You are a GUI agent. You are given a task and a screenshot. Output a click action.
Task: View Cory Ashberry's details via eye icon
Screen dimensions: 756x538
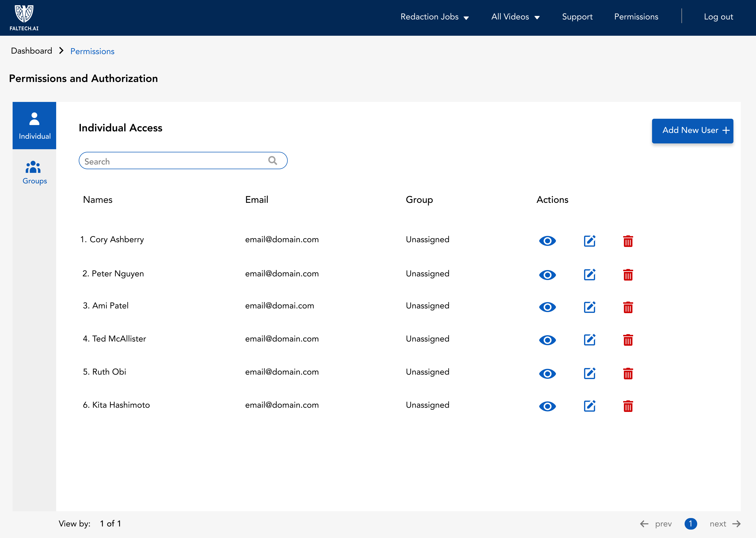click(x=547, y=241)
